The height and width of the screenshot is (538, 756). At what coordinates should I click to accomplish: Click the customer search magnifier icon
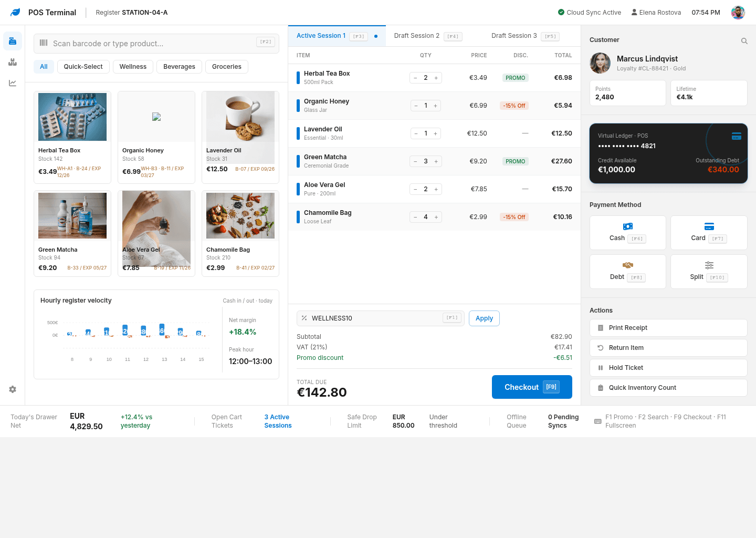point(744,41)
